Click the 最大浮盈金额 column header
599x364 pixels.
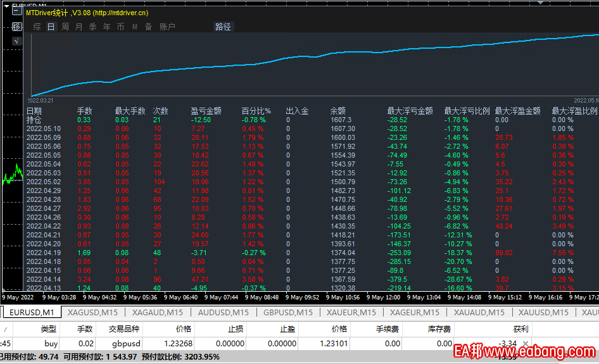[517, 111]
